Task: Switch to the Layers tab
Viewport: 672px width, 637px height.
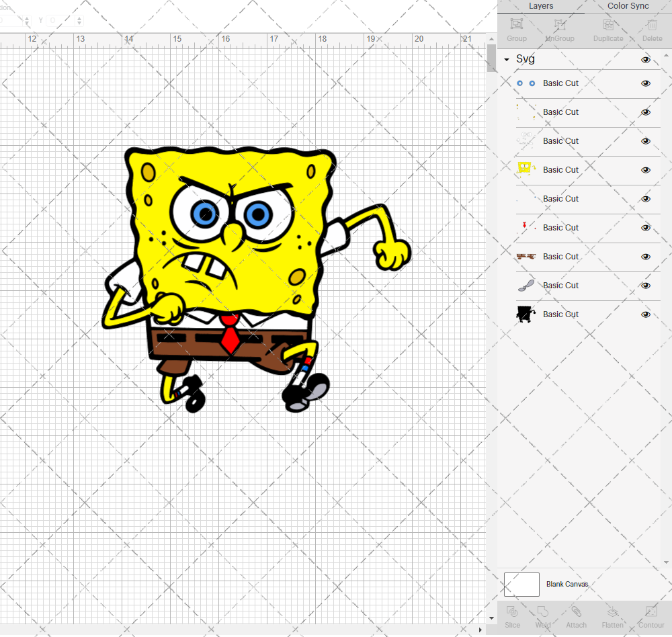Action: pyautogui.click(x=541, y=6)
